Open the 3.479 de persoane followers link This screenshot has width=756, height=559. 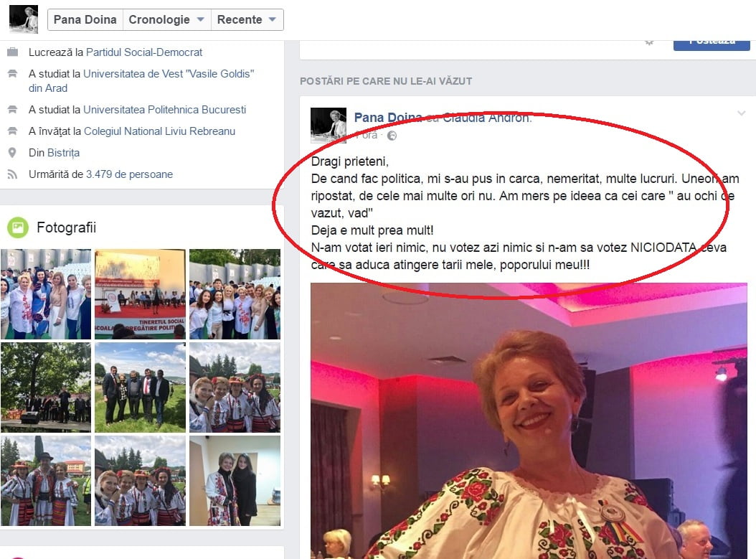pos(129,174)
